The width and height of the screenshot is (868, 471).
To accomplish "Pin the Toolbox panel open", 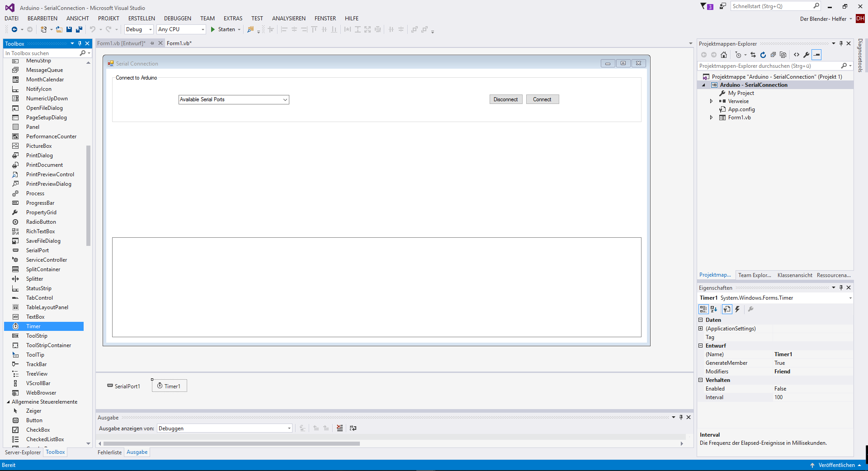I will pyautogui.click(x=80, y=43).
